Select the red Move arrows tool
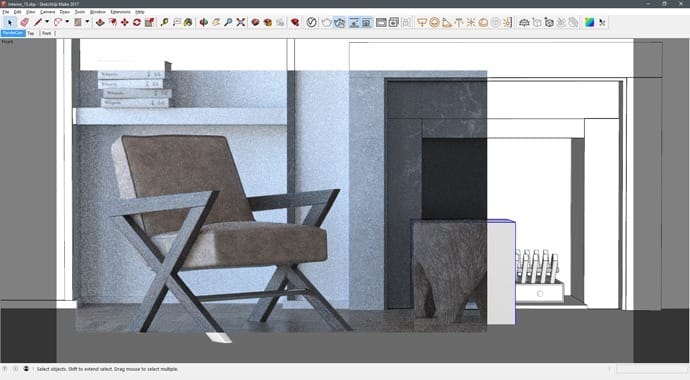 coord(125,22)
